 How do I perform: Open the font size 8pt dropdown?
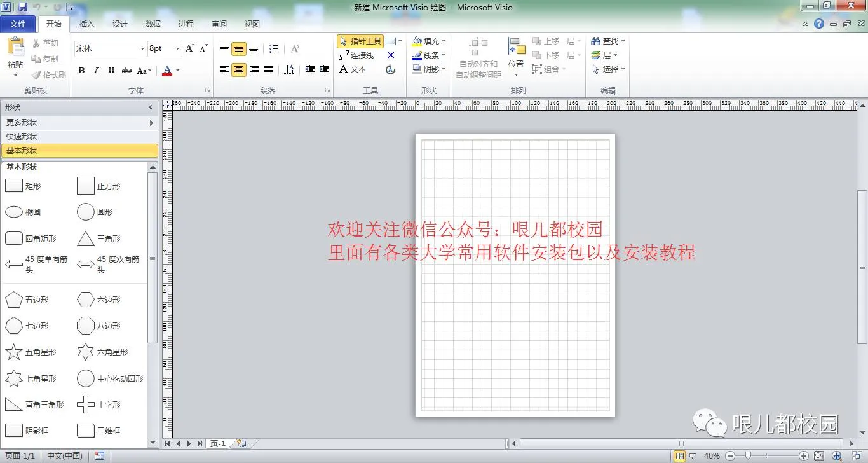click(176, 48)
